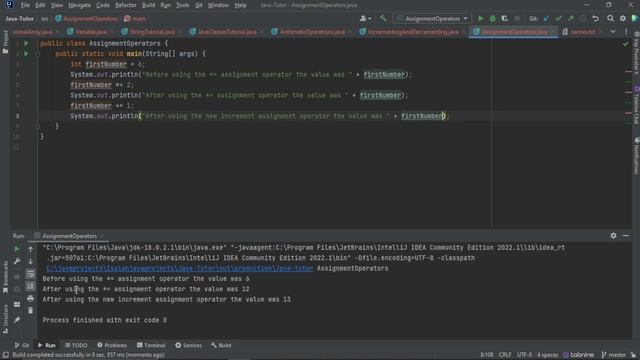Open the Navigate menu
This screenshot has width=640, height=360.
tap(79, 5)
